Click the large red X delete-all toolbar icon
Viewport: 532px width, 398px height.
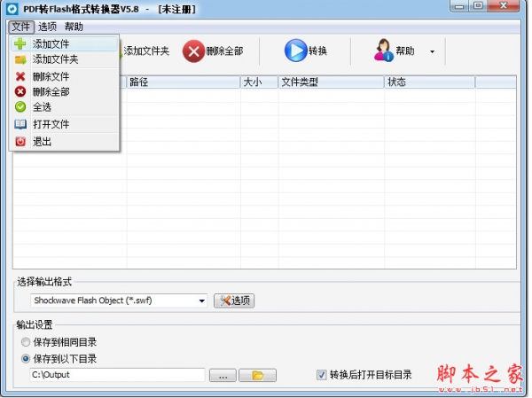point(193,51)
